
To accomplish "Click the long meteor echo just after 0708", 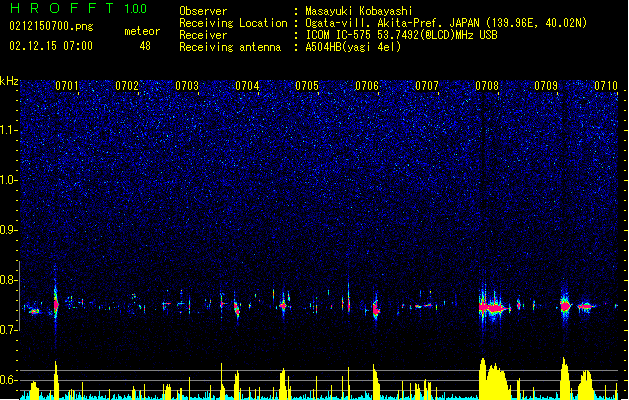I will (494, 308).
